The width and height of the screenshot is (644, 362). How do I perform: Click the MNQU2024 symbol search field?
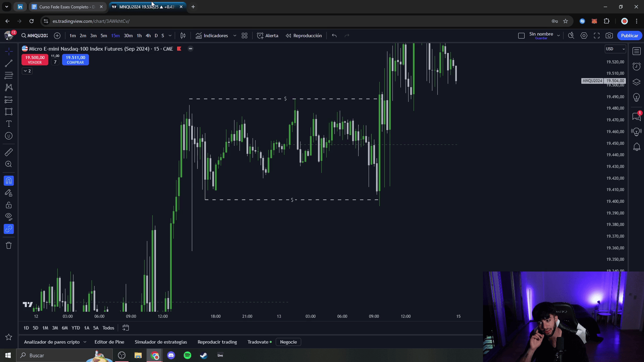(x=35, y=36)
